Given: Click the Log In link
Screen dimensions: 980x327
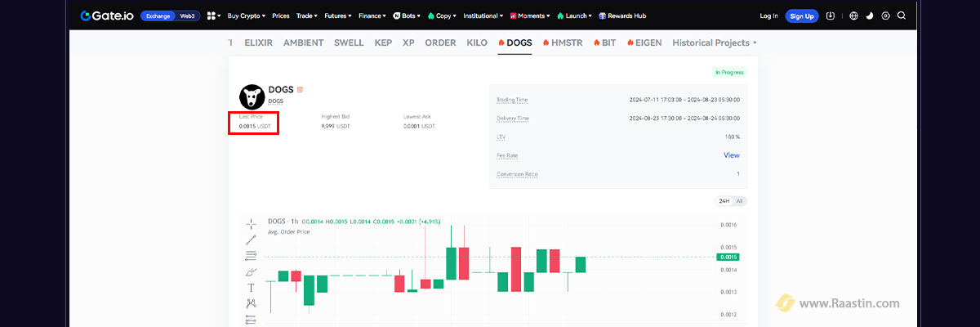Looking at the screenshot, I should point(768,16).
